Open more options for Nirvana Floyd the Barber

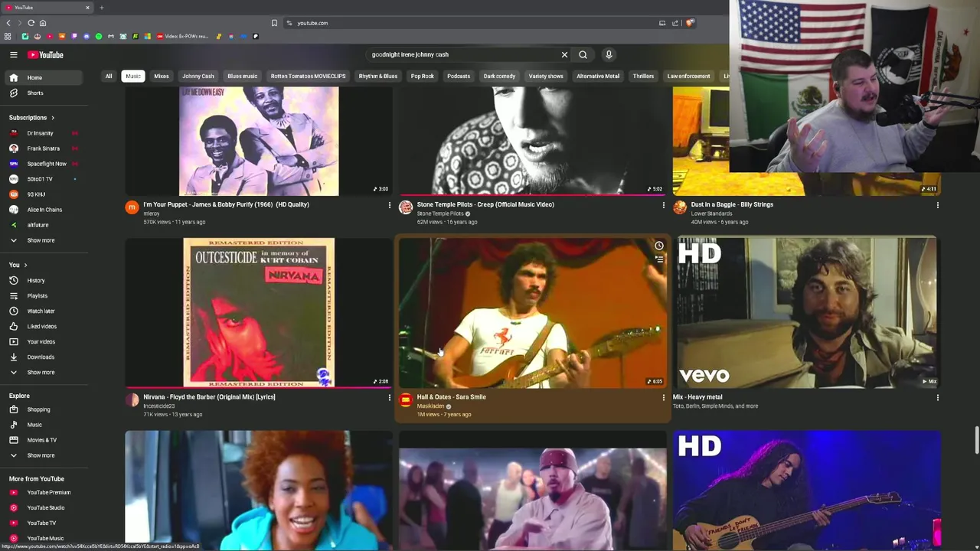click(x=389, y=397)
